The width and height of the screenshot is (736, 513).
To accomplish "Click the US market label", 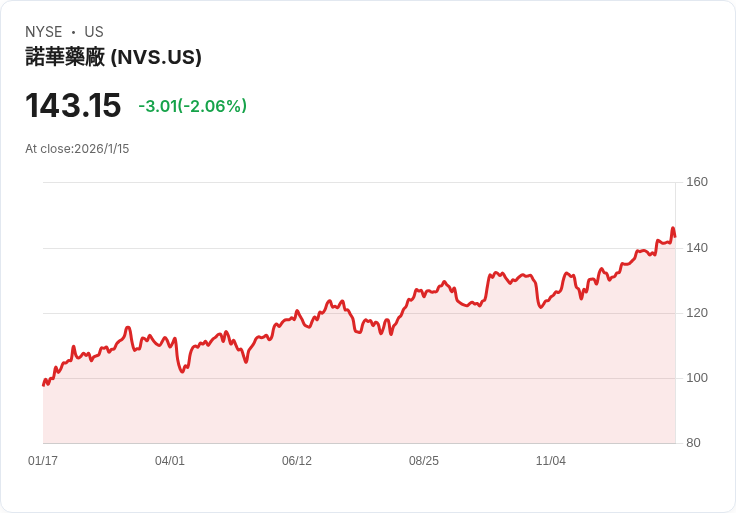I will [94, 32].
